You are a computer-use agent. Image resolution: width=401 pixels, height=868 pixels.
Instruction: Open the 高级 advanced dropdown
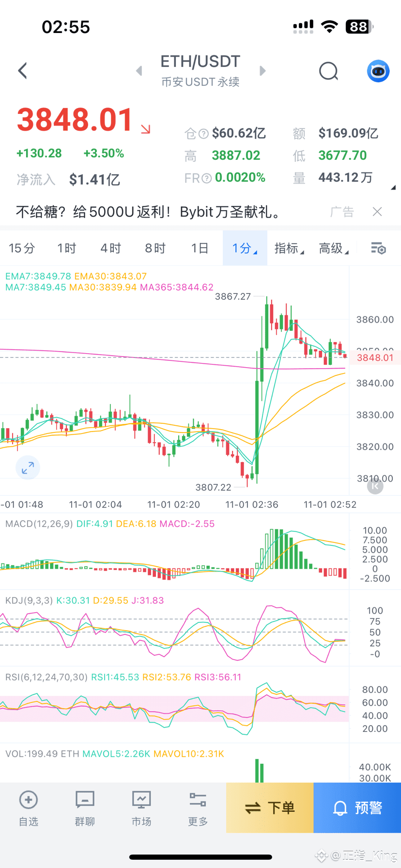pos(334,248)
